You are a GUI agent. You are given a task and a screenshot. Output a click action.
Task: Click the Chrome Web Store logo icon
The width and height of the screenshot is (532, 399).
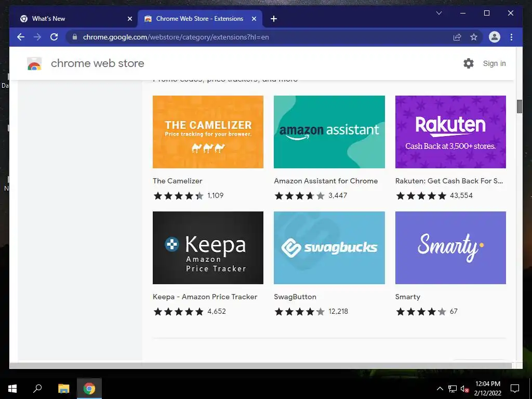pos(34,63)
